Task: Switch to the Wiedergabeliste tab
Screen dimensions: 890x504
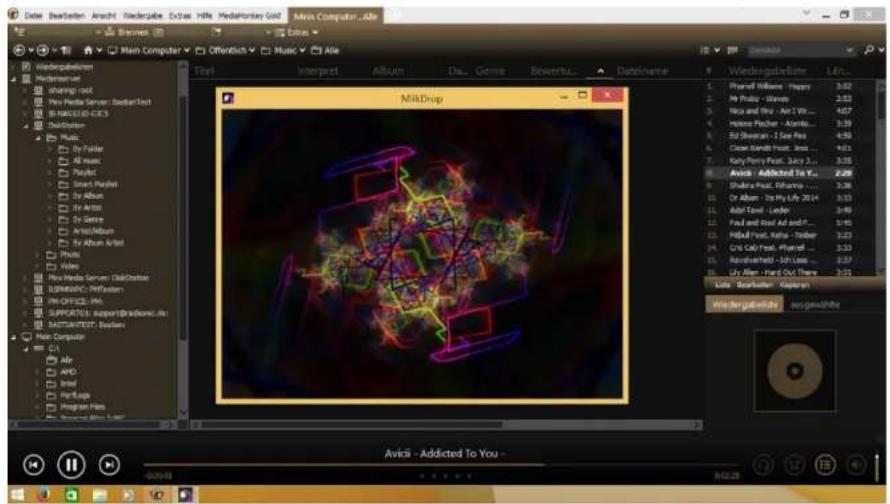Action: click(745, 305)
